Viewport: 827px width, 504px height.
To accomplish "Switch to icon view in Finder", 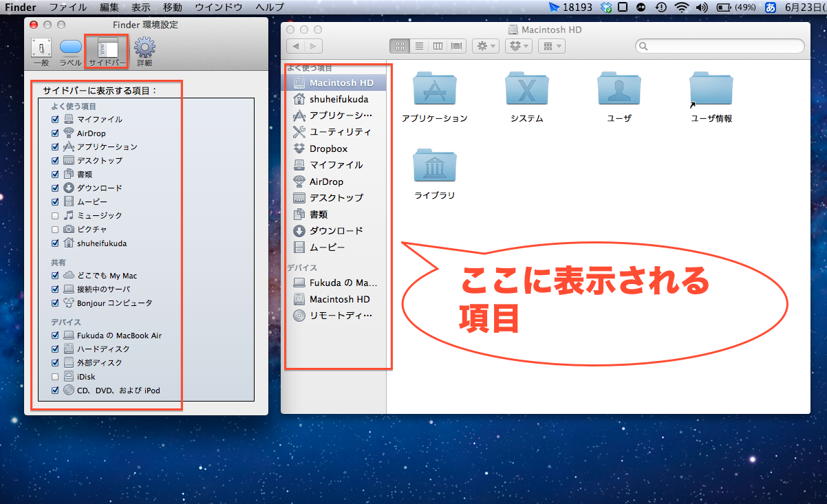I will click(x=399, y=46).
